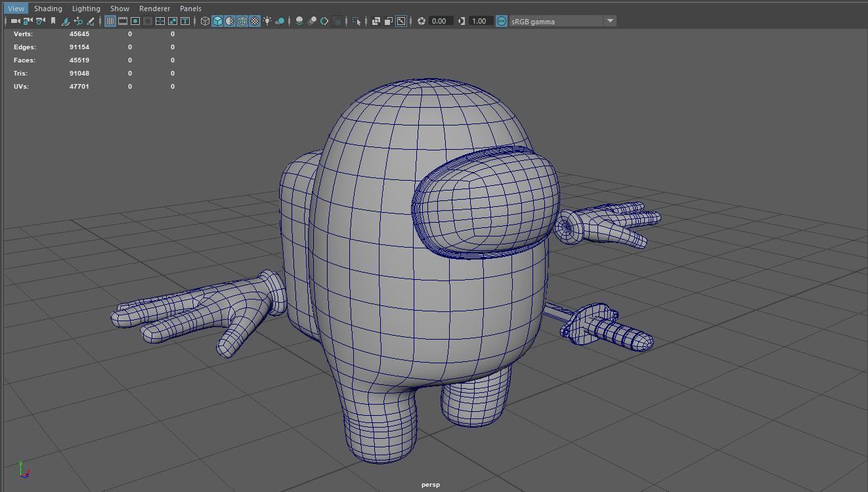Toggle the Safe Action display

click(x=173, y=21)
